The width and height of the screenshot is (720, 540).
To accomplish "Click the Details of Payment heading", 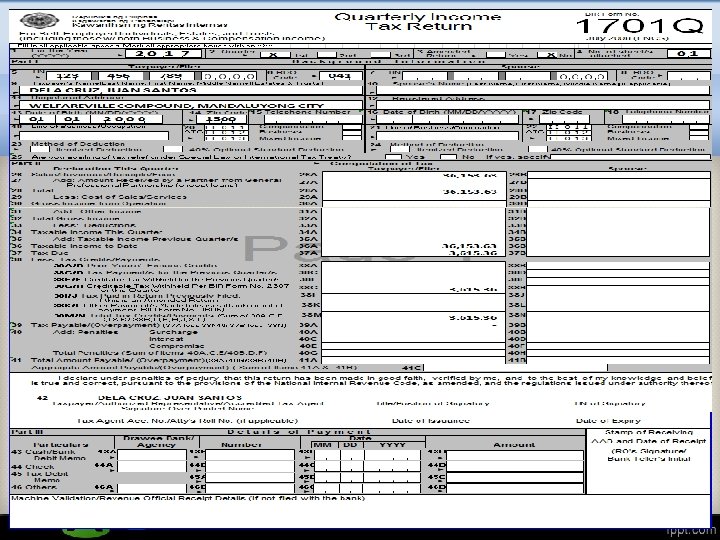I will point(298,432).
